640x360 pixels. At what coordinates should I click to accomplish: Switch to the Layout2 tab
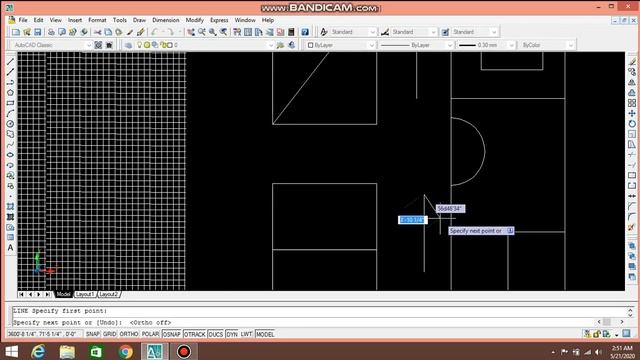coord(109,294)
